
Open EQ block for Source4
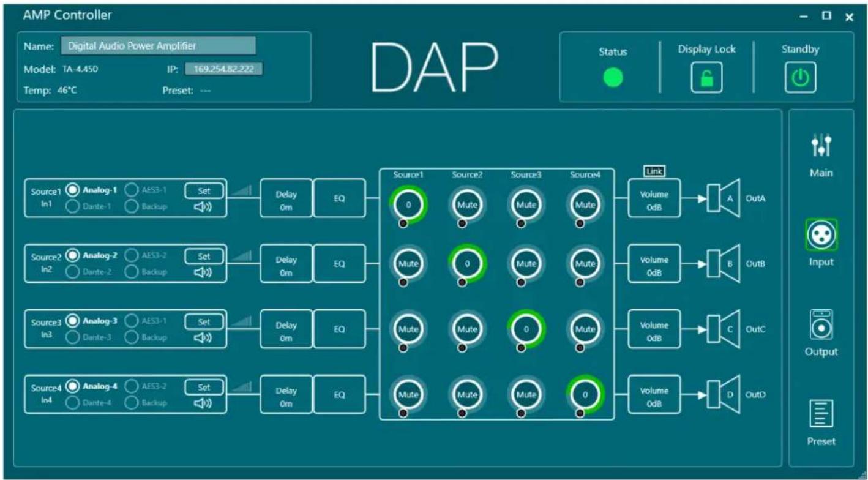339,394
